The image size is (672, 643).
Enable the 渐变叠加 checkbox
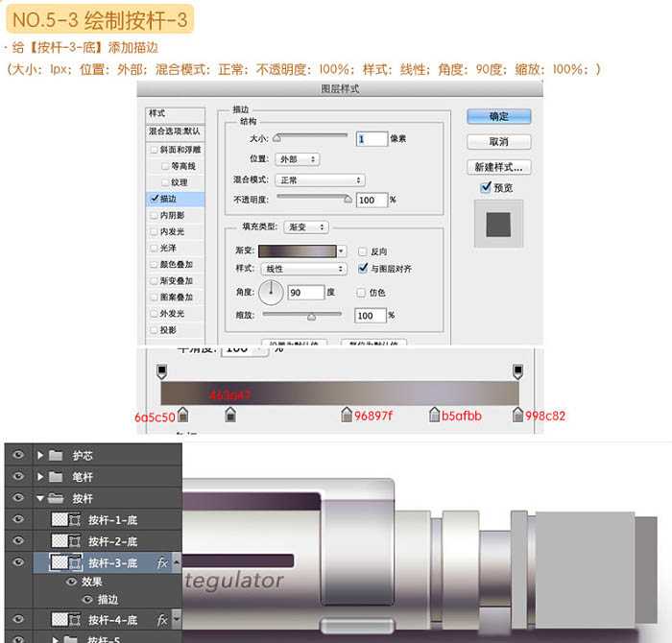(x=154, y=280)
